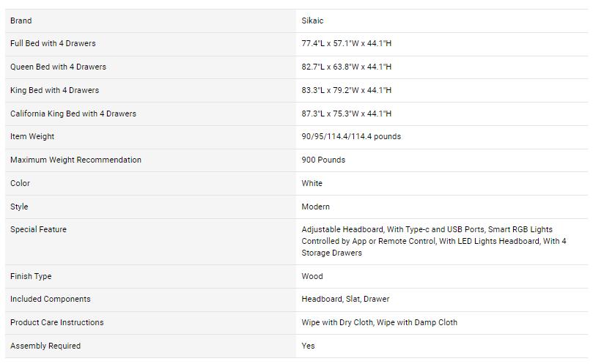The width and height of the screenshot is (604, 364).
Task: Click the King Bed with 4 Drawers label
Action: (54, 91)
